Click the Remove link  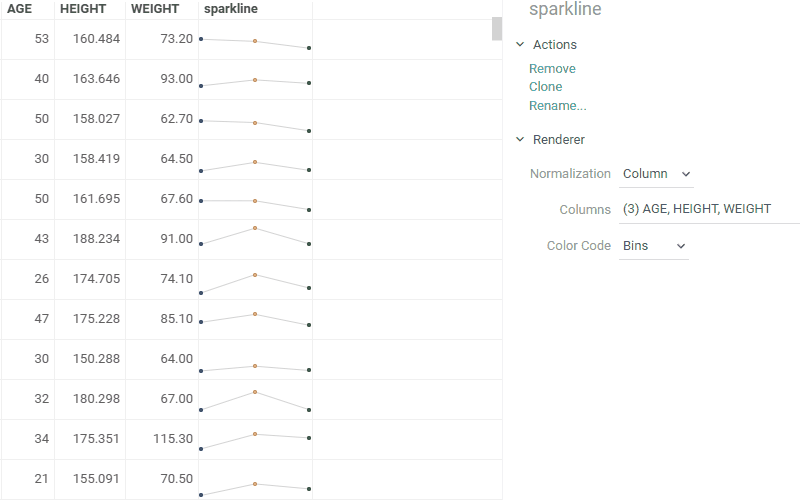tap(552, 69)
